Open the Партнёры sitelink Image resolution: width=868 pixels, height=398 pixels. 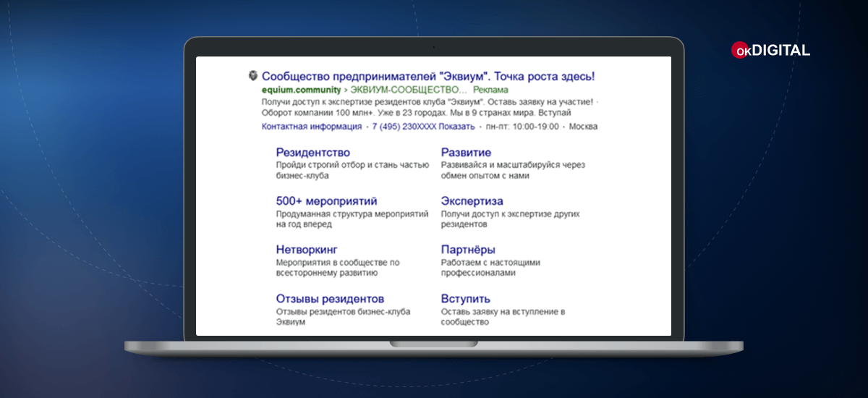point(469,250)
